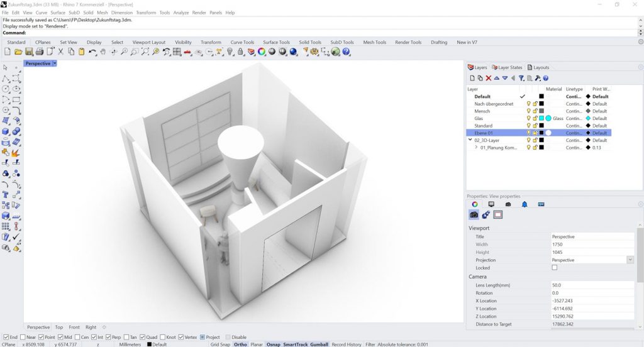Check the Locked viewport checkbox
644x347 pixels.
[x=554, y=268]
